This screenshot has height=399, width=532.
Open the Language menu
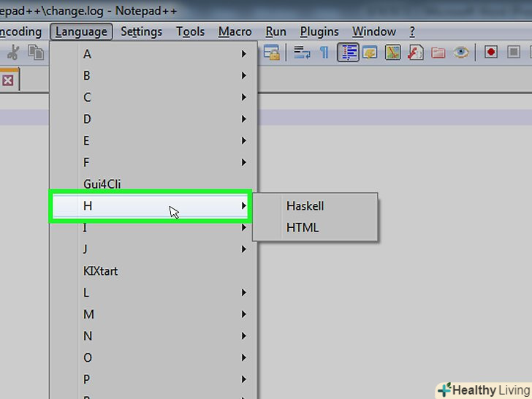(81, 31)
